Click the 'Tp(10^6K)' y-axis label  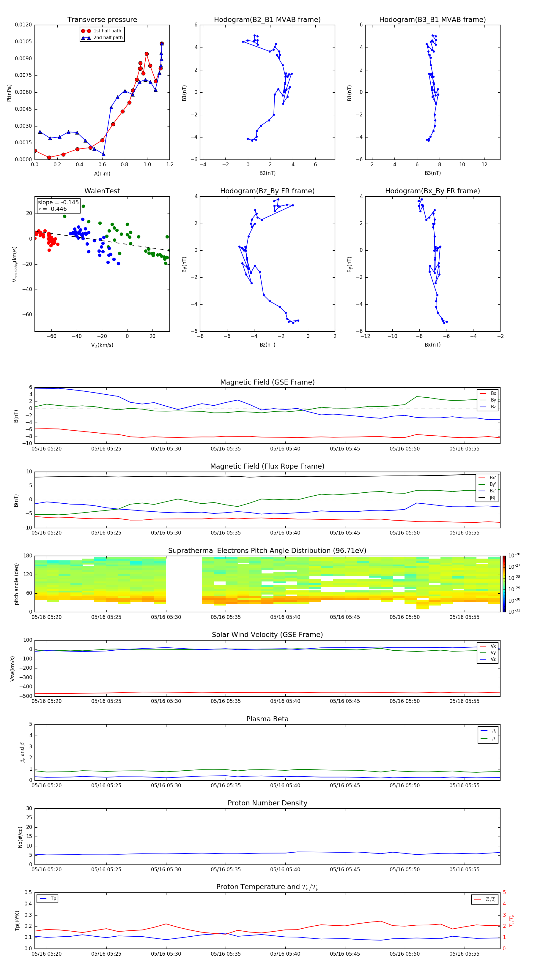(x=17, y=921)
